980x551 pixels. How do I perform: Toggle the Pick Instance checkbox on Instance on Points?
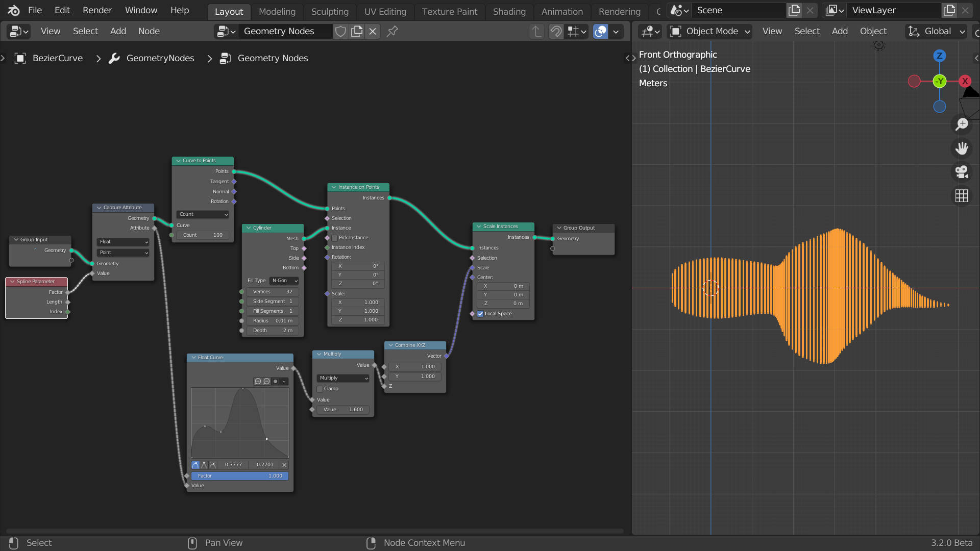pyautogui.click(x=334, y=237)
